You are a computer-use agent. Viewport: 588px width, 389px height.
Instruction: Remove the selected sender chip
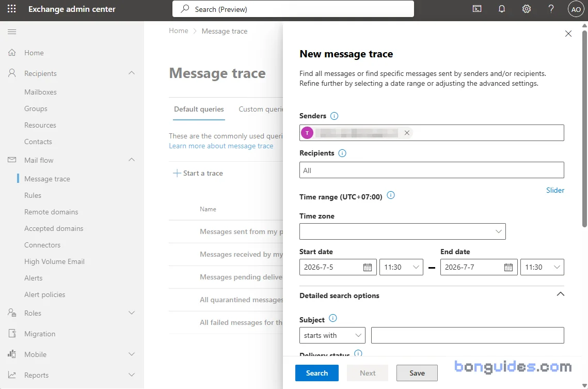[407, 133]
